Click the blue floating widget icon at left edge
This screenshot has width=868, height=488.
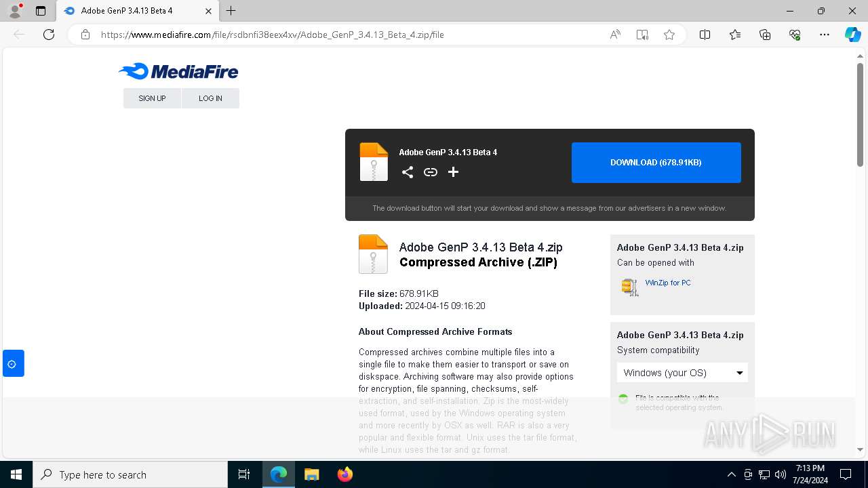pyautogui.click(x=13, y=363)
